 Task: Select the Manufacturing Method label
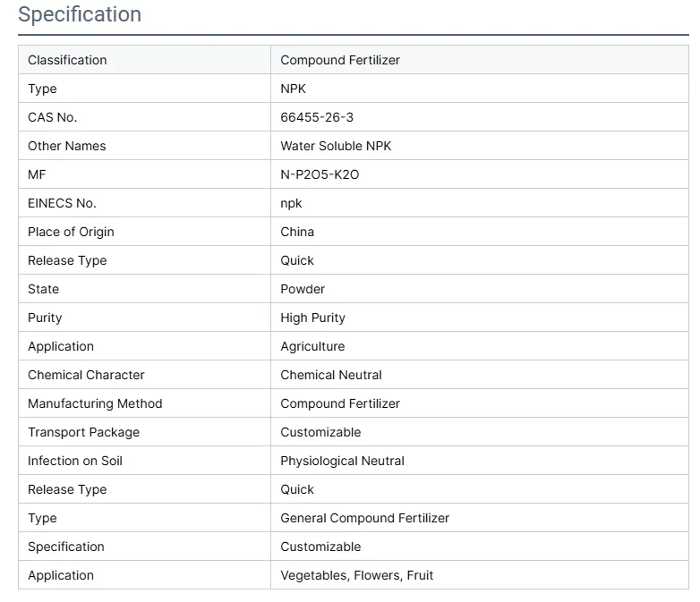point(95,403)
